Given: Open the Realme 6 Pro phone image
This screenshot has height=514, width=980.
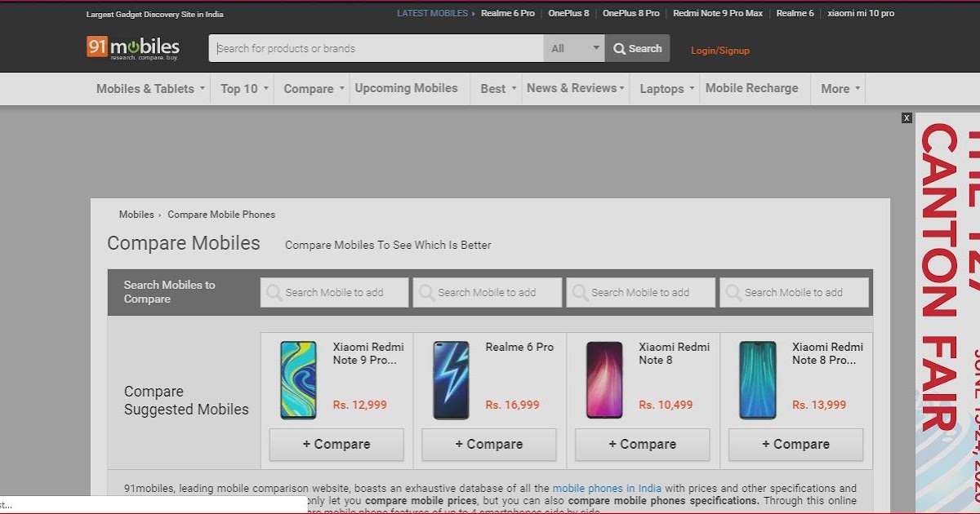Looking at the screenshot, I should (x=452, y=380).
